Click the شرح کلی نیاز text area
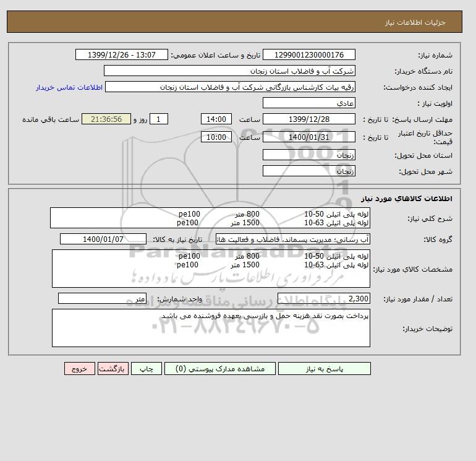 point(210,218)
